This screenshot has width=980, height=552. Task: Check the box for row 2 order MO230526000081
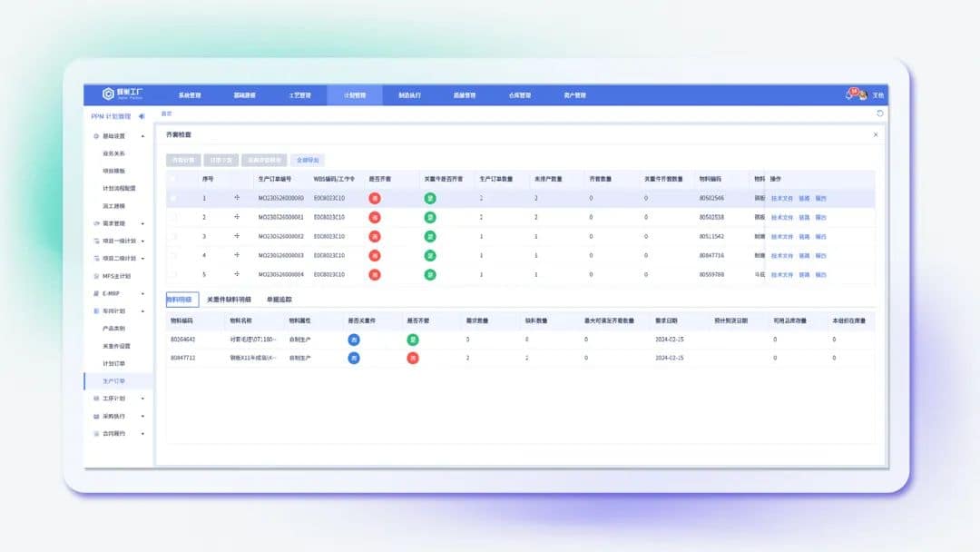[173, 217]
